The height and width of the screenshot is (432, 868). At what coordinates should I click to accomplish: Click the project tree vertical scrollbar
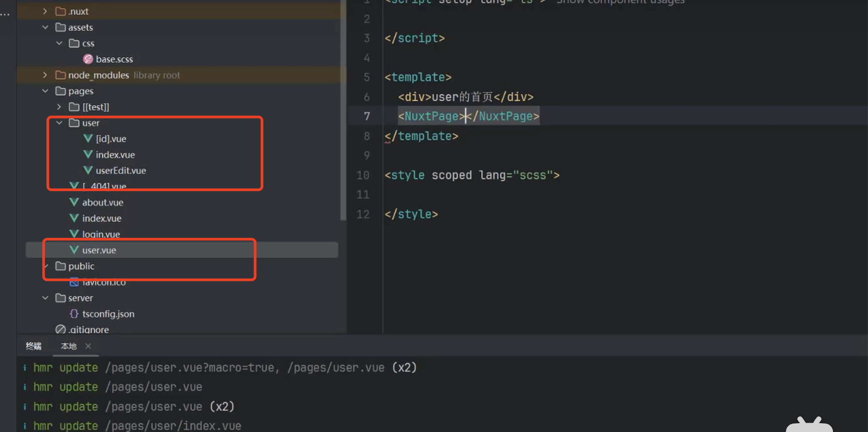343,111
